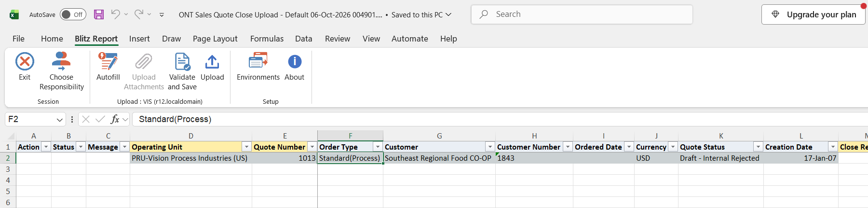Open the Status column filter
868x208 pixels.
[x=81, y=147]
